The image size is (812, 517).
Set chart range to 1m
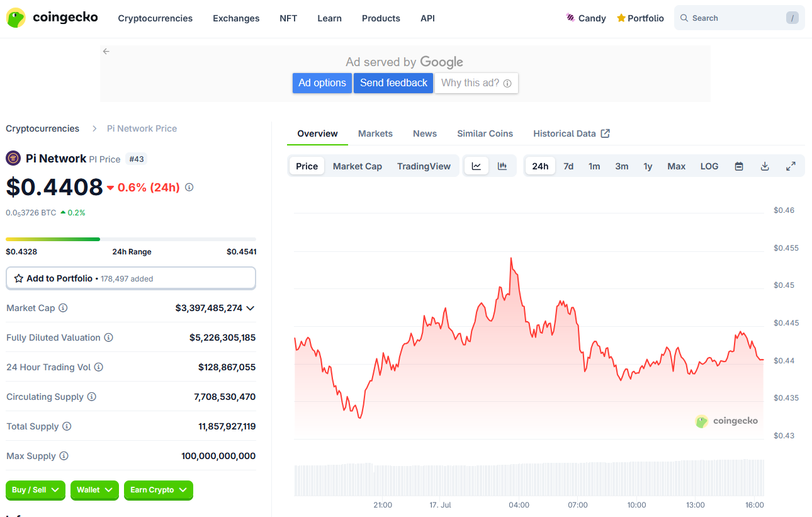pyautogui.click(x=594, y=166)
